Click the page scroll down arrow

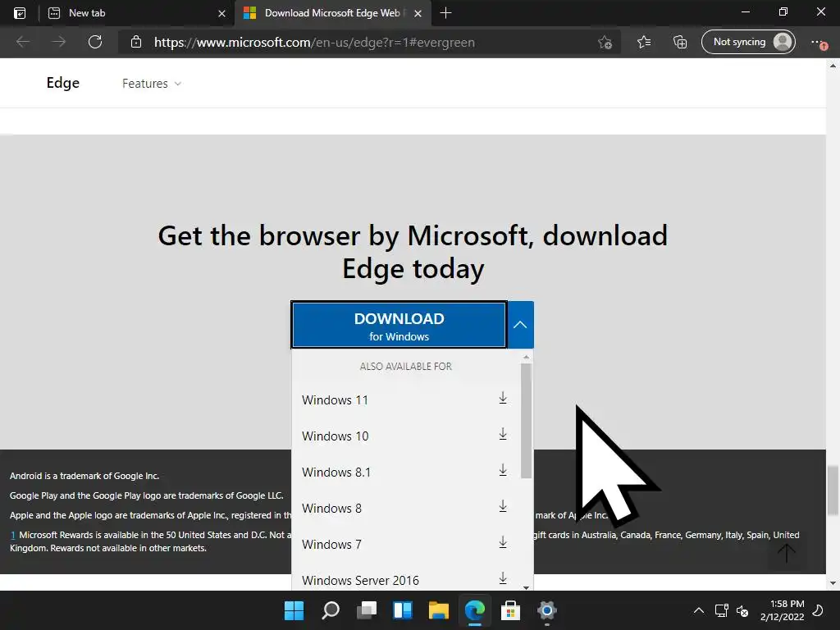pyautogui.click(x=833, y=583)
